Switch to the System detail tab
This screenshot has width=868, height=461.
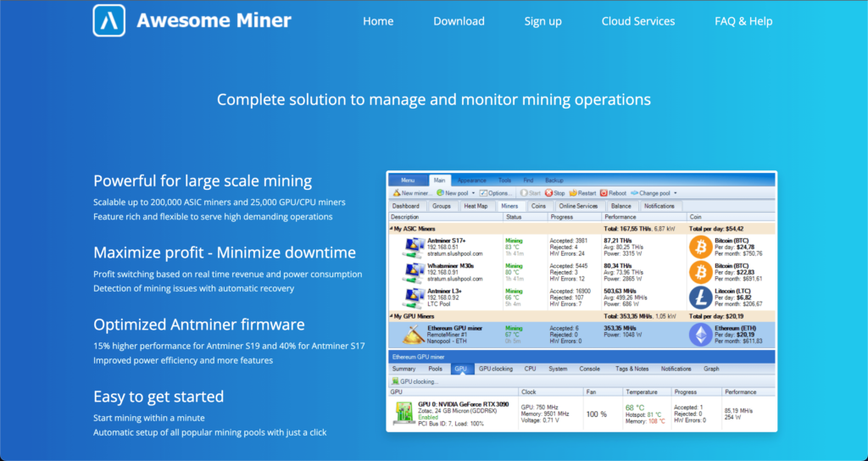point(558,369)
